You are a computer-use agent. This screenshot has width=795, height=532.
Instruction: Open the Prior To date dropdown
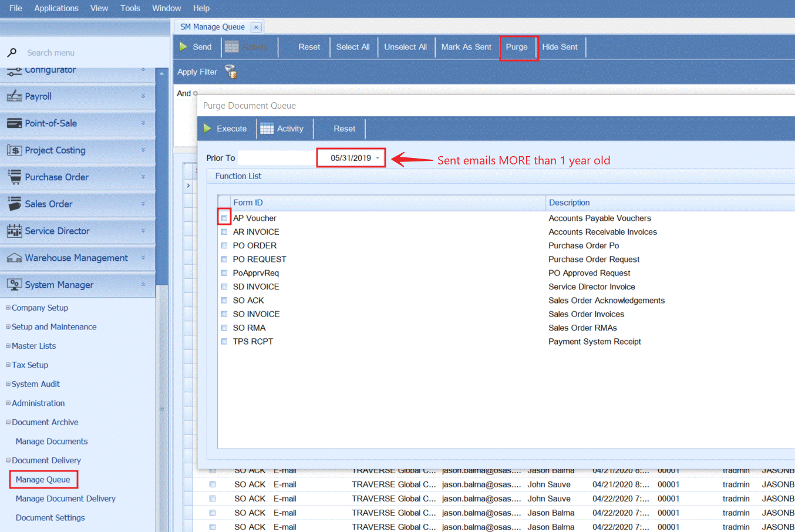point(378,158)
